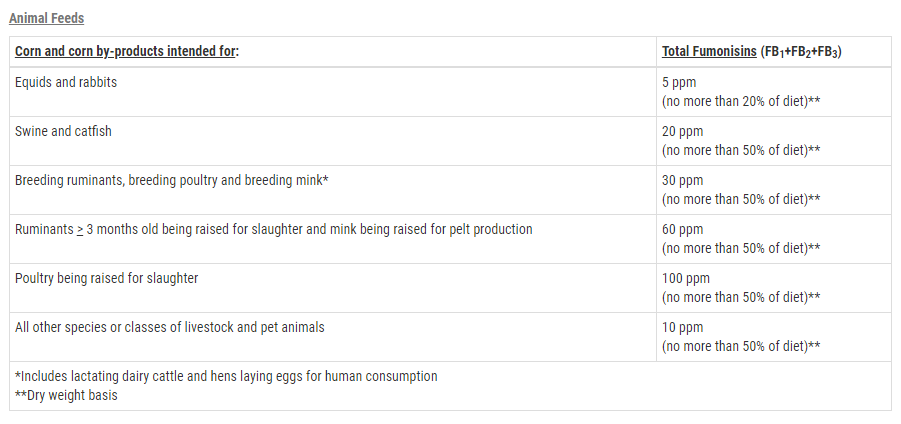The image size is (901, 424).
Task: Click the 'Corn and corn by-products intended for' header
Action: [x=126, y=52]
